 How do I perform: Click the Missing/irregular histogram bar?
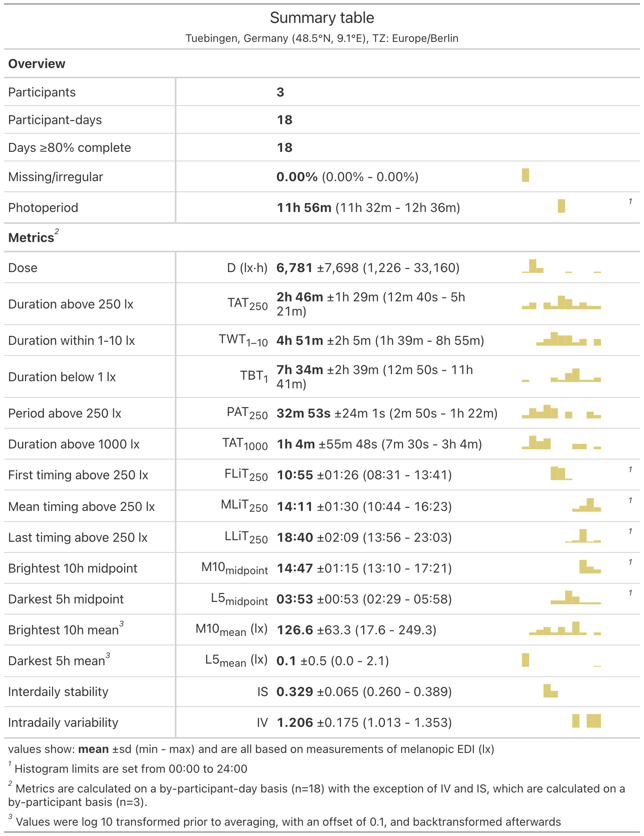[525, 175]
